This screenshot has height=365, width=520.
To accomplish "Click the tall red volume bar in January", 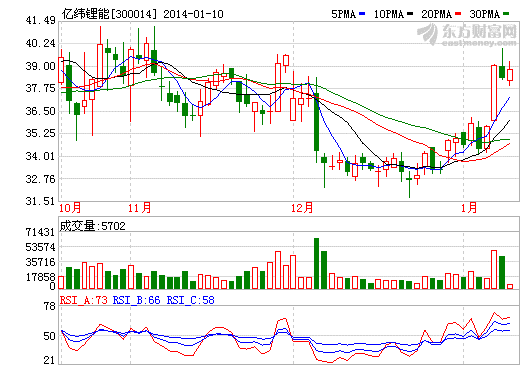I will pyautogui.click(x=494, y=269).
